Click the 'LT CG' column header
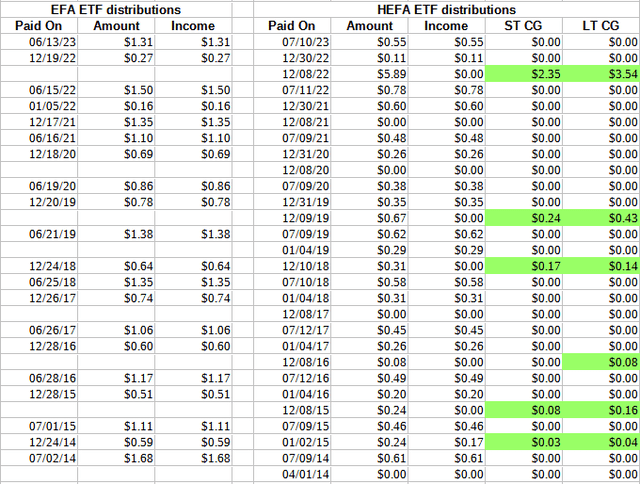The image size is (640, 484). click(x=601, y=26)
